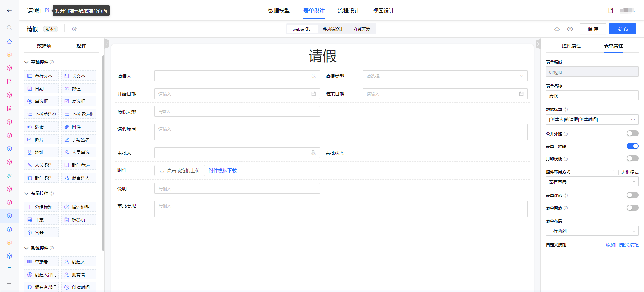This screenshot has height=292, width=644.
Task: Click the back arrow icon
Action: [x=9, y=10]
